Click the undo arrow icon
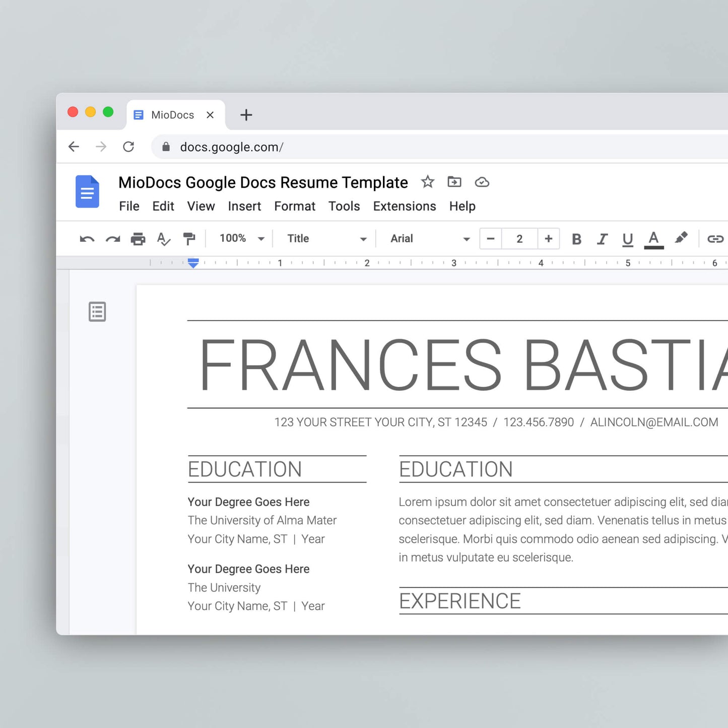This screenshot has width=728, height=728. (87, 239)
